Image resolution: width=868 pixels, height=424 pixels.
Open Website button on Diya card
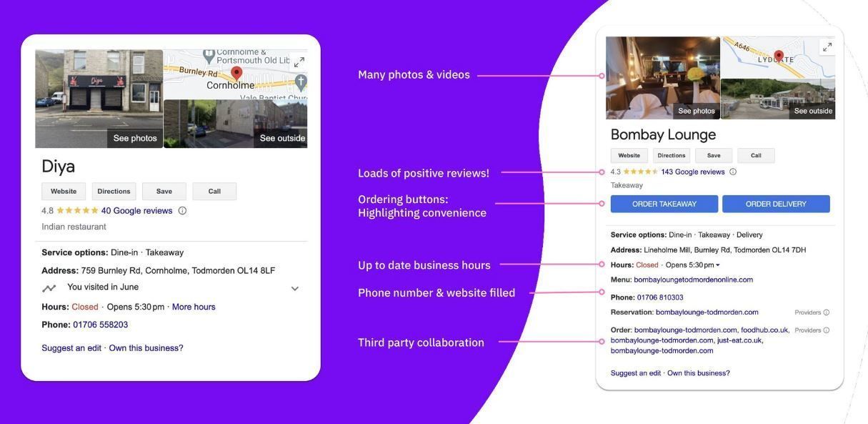point(64,191)
